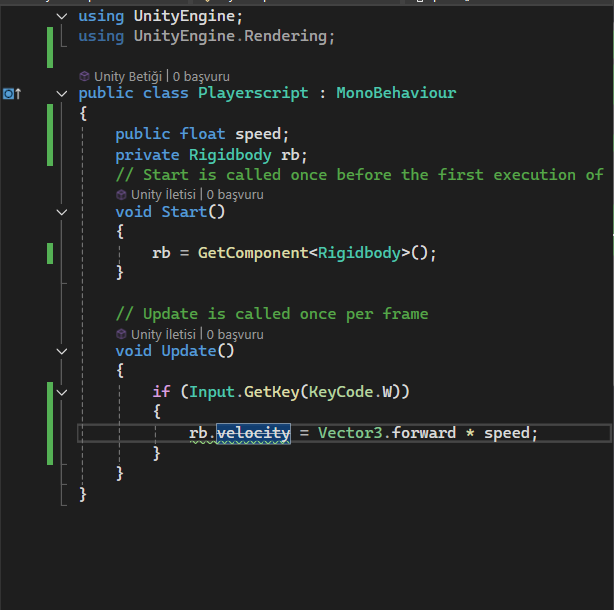614x610 pixels.
Task: Click 'Rigidbody' type in private field
Action: (x=230, y=155)
